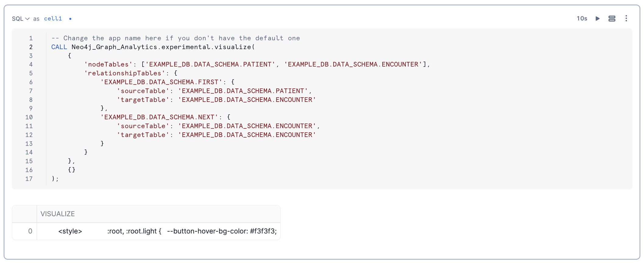Click 'EXAMPLE_DB.DATA_SCHEMA.ENCOUNTER' value on line 11
The height and width of the screenshot is (263, 644).
[x=247, y=126]
